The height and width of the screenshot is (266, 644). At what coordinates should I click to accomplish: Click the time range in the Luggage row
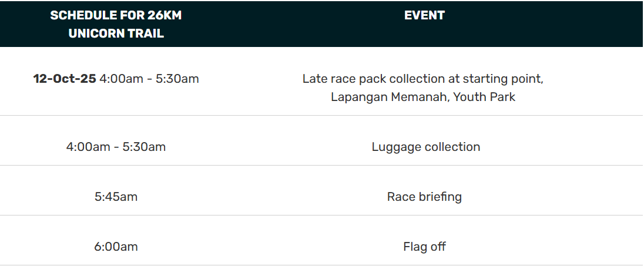[116, 147]
